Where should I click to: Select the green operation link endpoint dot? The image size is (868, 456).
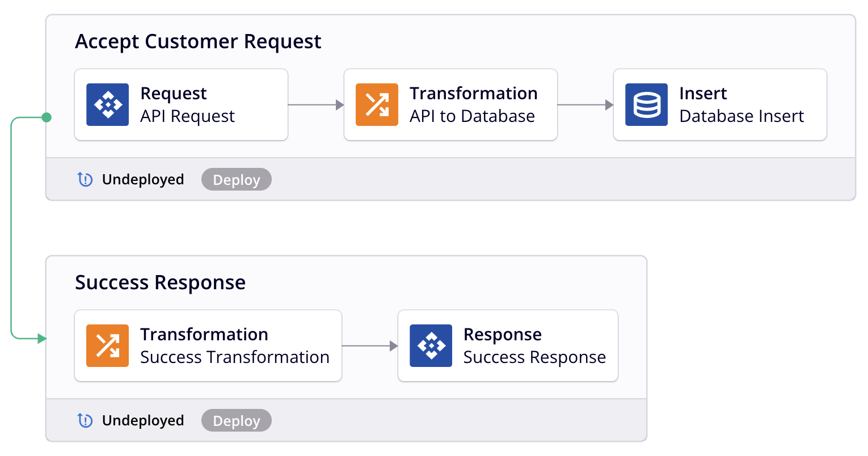pyautogui.click(x=47, y=117)
